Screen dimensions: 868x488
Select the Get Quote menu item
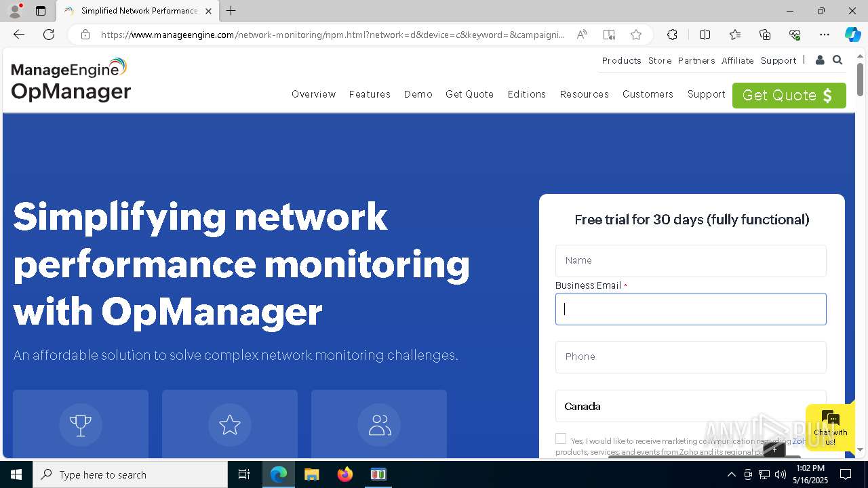coord(470,94)
